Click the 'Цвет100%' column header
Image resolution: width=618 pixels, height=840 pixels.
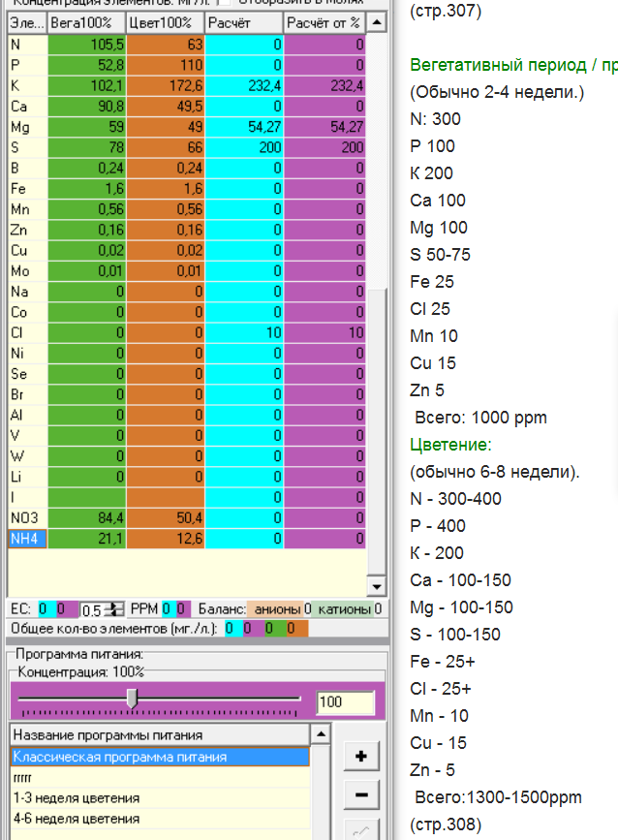pos(165,21)
